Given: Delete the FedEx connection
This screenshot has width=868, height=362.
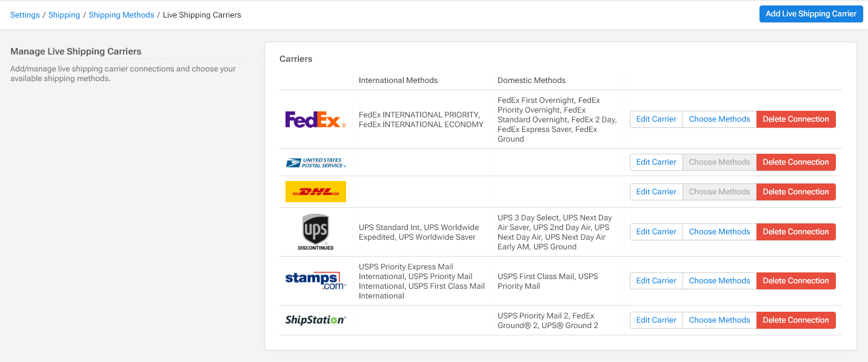Looking at the screenshot, I should tap(796, 119).
